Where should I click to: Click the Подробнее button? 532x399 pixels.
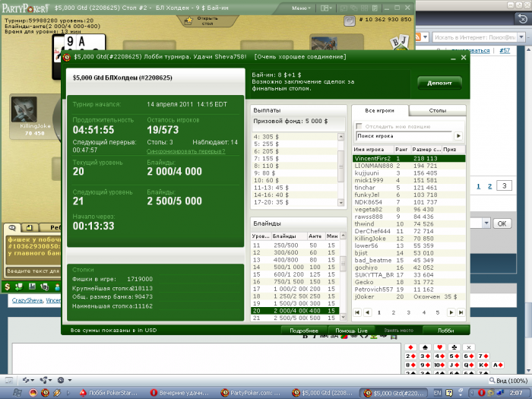(x=304, y=331)
